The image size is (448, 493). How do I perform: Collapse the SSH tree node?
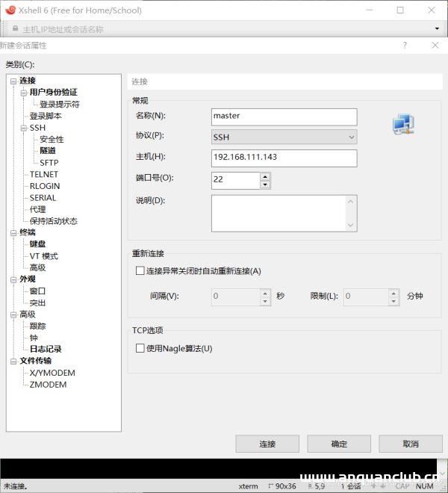tap(23, 128)
